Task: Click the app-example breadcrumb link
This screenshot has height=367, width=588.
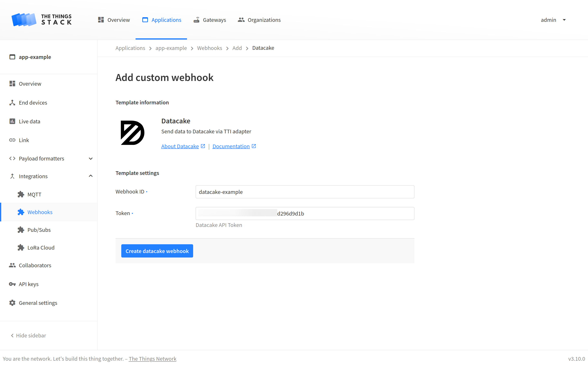Action: [x=171, y=48]
